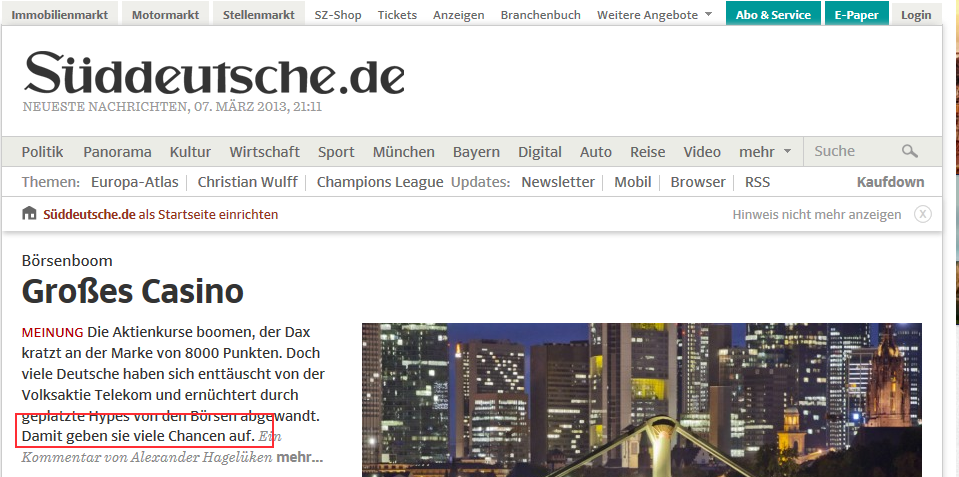
Task: Select the Video section
Action: click(702, 152)
